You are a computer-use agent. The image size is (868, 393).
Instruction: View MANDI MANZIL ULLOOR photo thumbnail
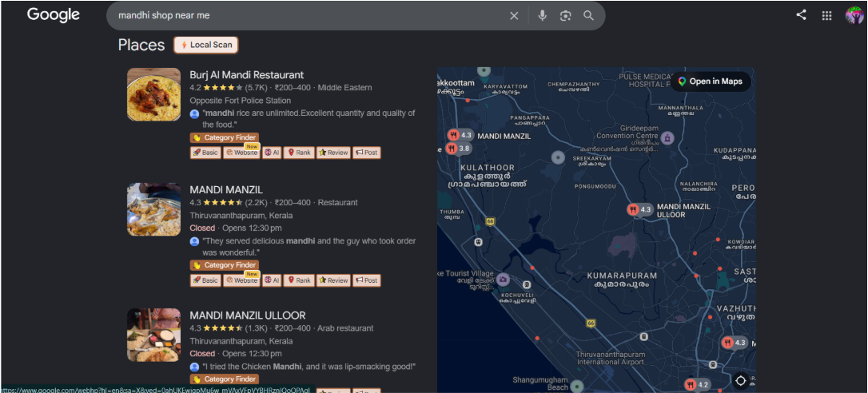click(x=154, y=335)
